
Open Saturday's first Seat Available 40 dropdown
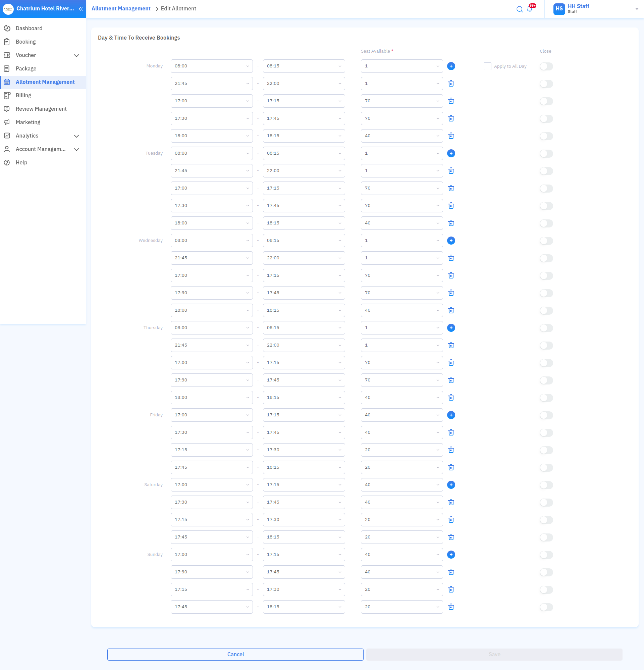click(401, 485)
